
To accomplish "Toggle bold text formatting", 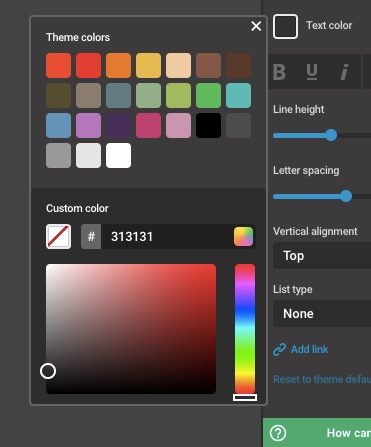I will pyautogui.click(x=279, y=72).
